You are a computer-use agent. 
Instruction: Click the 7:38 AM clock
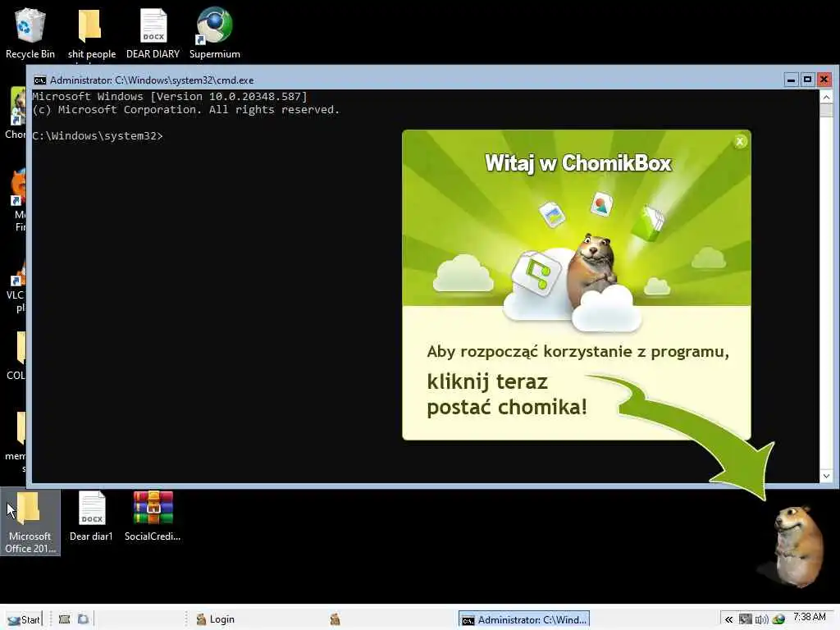click(x=810, y=617)
